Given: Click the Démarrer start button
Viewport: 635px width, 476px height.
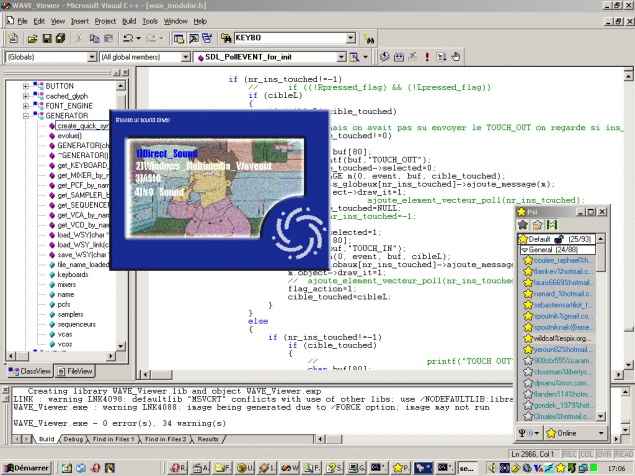Looking at the screenshot, I should click(26, 467).
